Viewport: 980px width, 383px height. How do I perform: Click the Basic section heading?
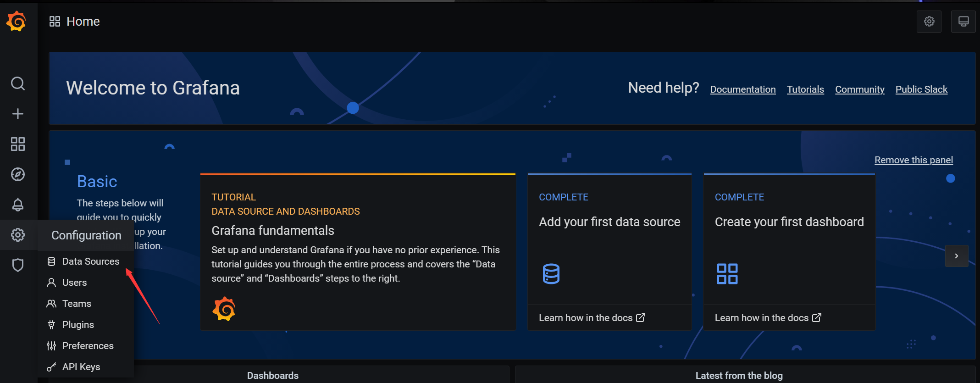click(x=97, y=182)
